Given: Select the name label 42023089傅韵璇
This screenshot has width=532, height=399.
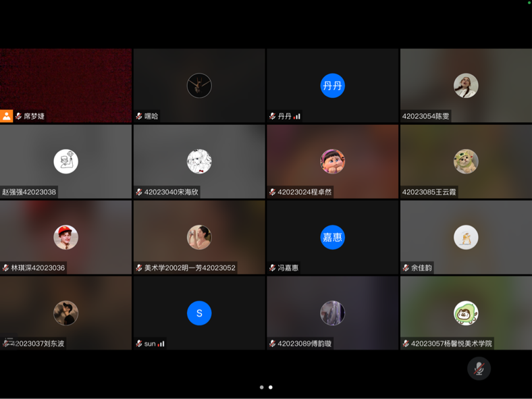Looking at the screenshot, I should pos(304,344).
